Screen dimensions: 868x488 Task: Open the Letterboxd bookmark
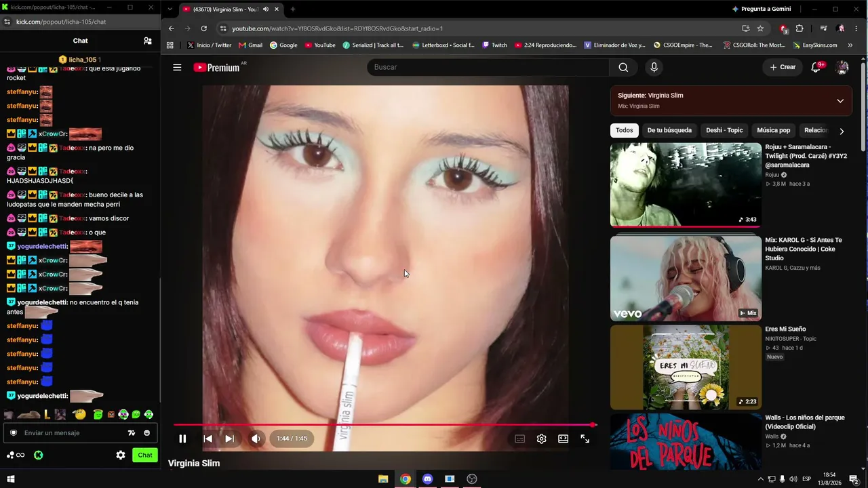pyautogui.click(x=442, y=45)
